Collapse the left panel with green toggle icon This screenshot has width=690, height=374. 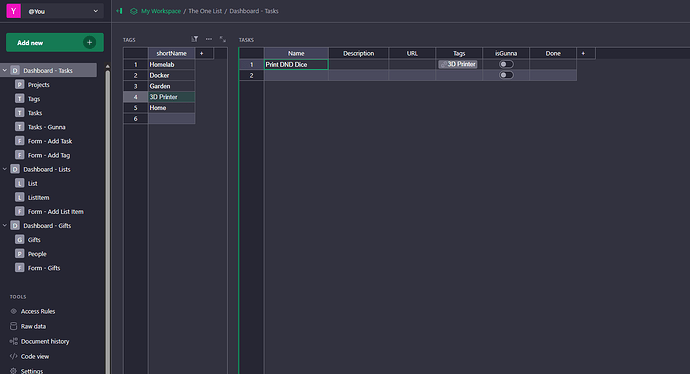[119, 11]
